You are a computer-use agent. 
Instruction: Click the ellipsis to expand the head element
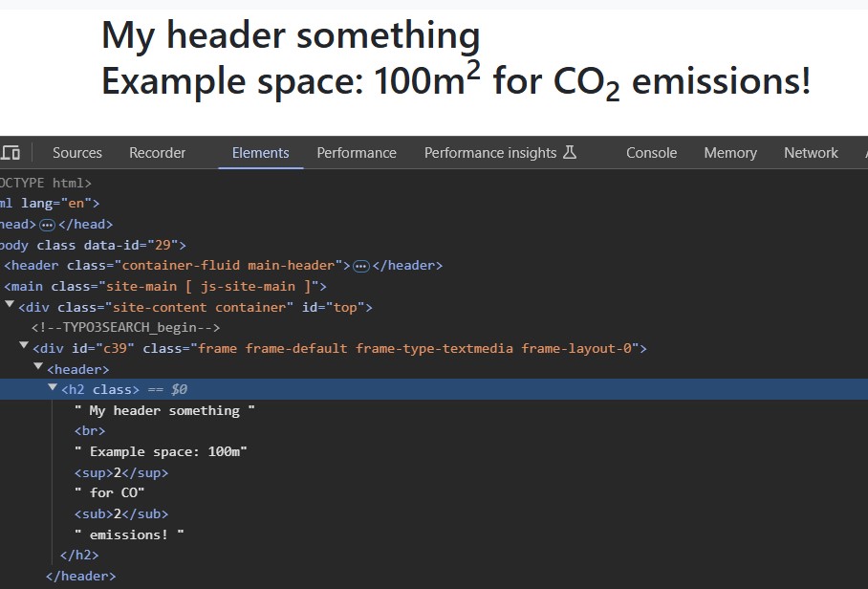click(49, 223)
